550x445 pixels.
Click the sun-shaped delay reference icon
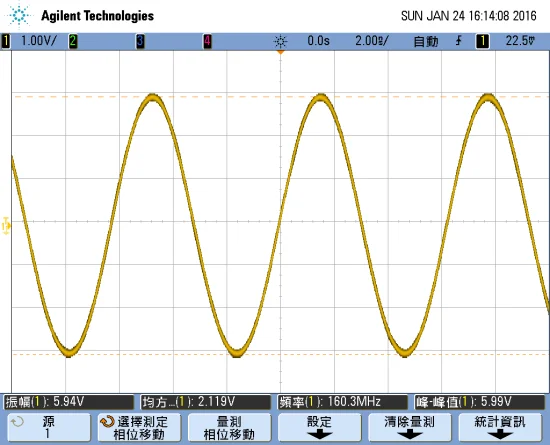point(280,41)
